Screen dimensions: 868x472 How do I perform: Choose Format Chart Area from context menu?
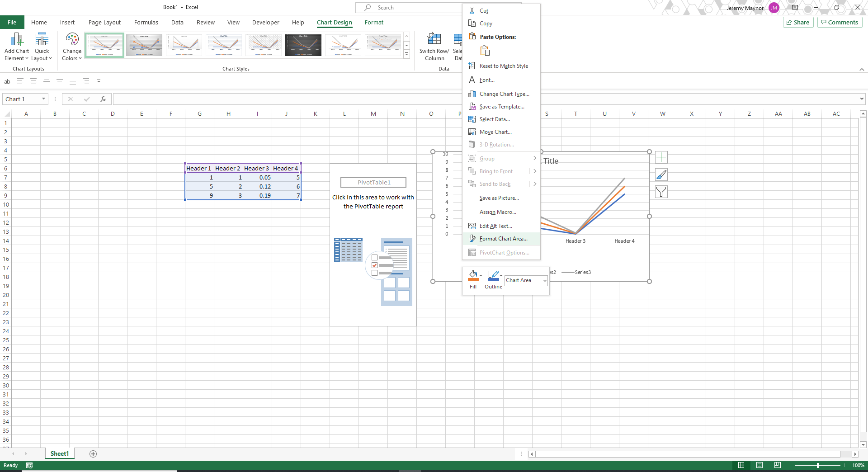coord(501,239)
